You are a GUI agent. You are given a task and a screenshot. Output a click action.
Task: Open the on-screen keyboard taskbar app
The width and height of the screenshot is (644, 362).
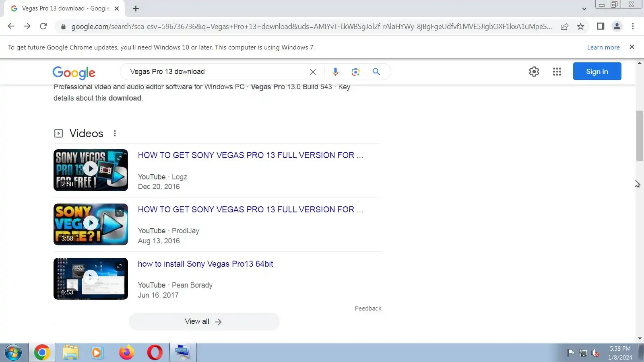tap(183, 353)
